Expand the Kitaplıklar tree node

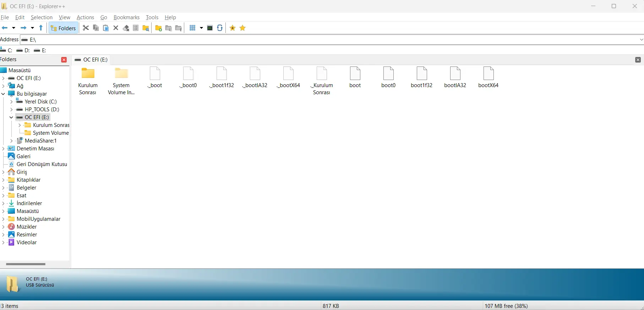[3, 180]
